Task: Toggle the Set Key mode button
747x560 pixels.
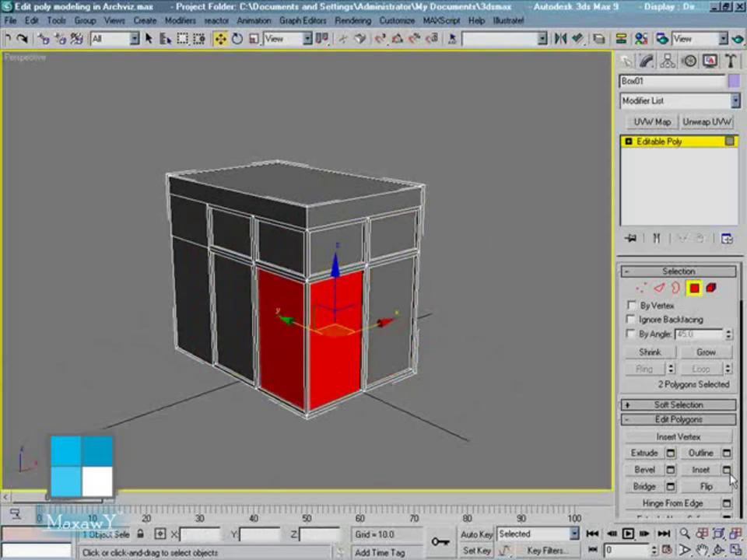Action: point(476,551)
